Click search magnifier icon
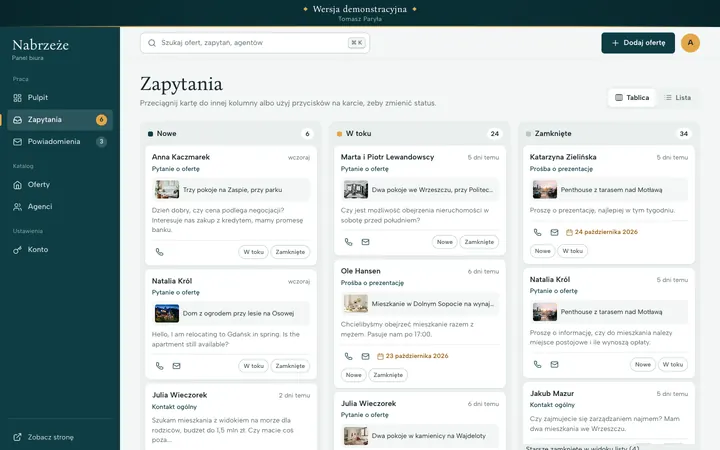The width and height of the screenshot is (720, 450). [x=152, y=43]
